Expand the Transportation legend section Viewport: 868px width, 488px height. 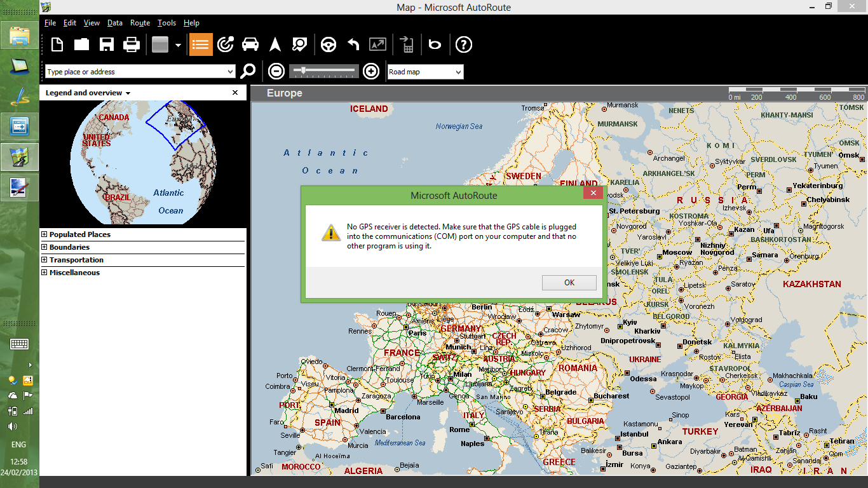tap(44, 260)
